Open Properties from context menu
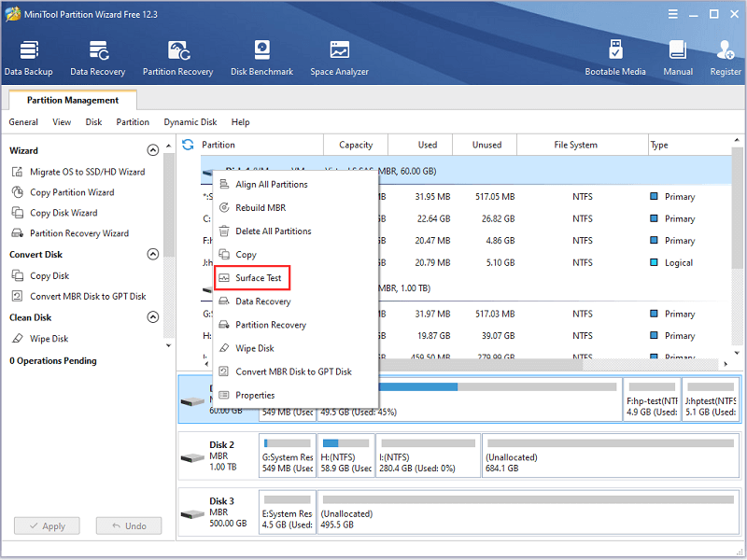747x560 pixels. point(295,395)
